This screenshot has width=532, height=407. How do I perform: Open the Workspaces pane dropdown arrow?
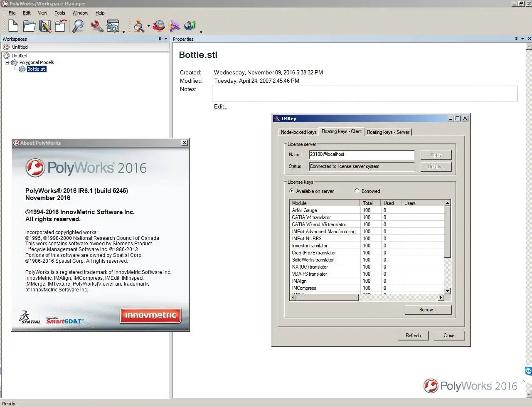click(x=166, y=39)
